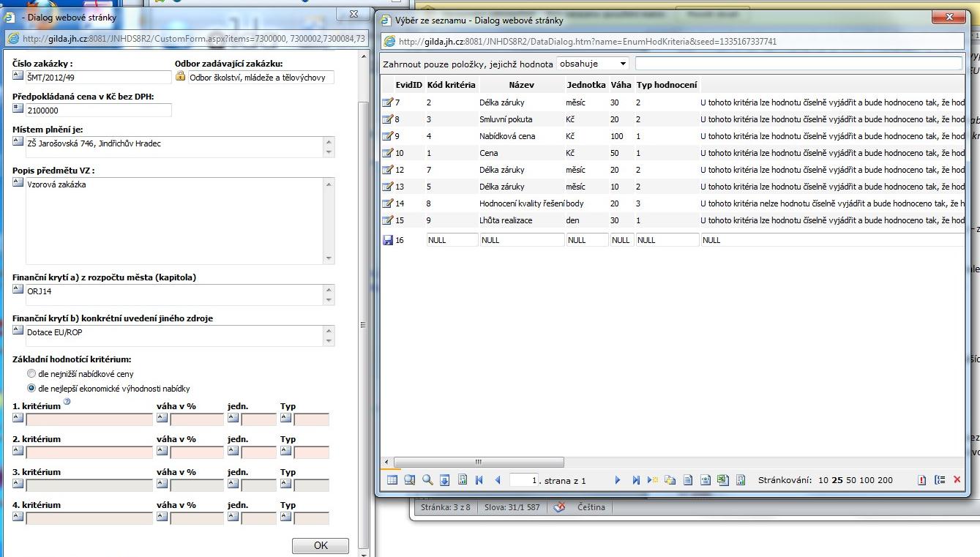Viewport: 980px width, 557px height.
Task: Click the table grid view icon in the bottom toolbar
Action: pos(392,480)
